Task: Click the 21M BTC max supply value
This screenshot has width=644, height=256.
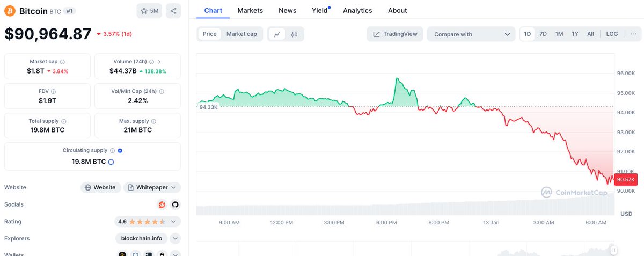Action: point(137,130)
